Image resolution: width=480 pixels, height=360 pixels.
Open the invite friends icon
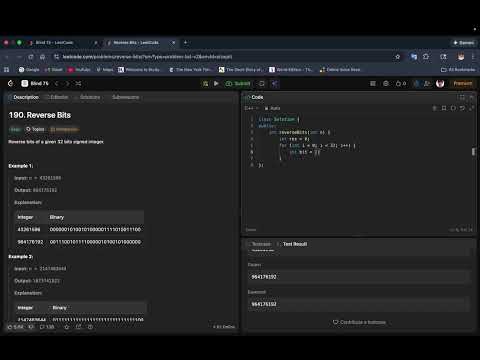(427, 84)
